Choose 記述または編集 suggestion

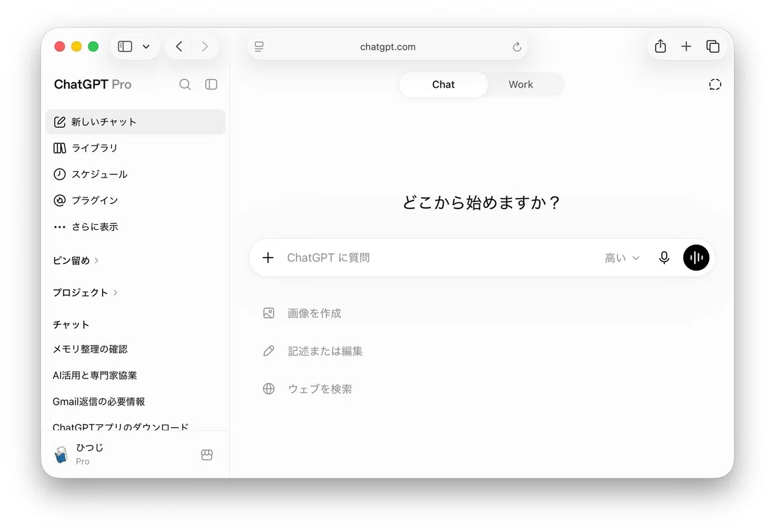point(313,351)
